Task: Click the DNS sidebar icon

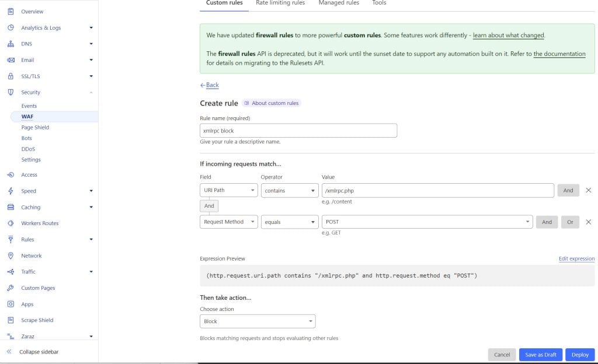Action: click(11, 44)
